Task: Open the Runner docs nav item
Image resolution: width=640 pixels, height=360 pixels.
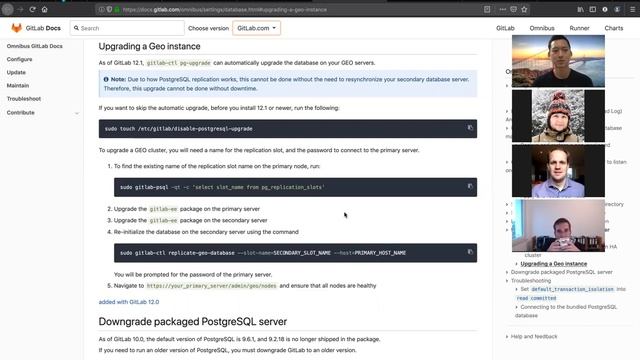Action: (x=579, y=28)
